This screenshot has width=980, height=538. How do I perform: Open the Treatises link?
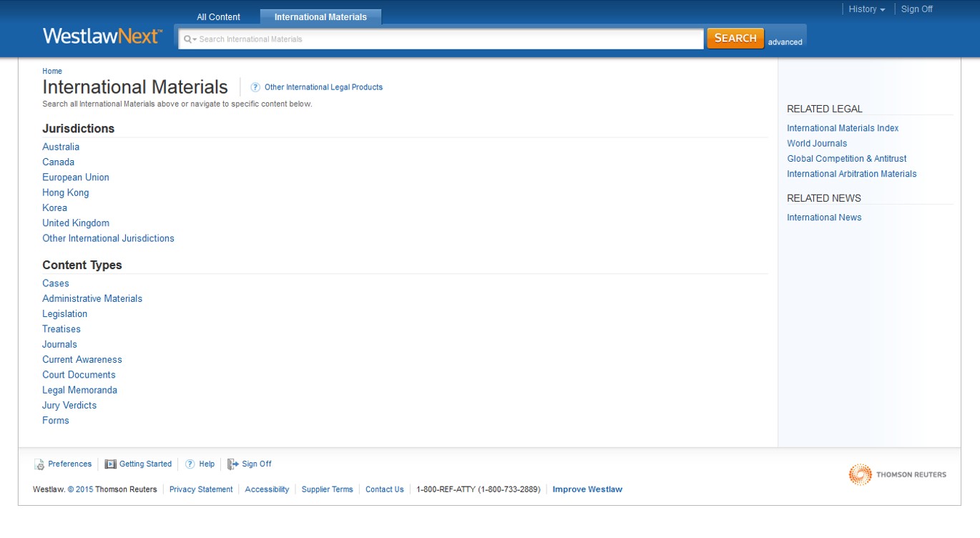pos(62,329)
